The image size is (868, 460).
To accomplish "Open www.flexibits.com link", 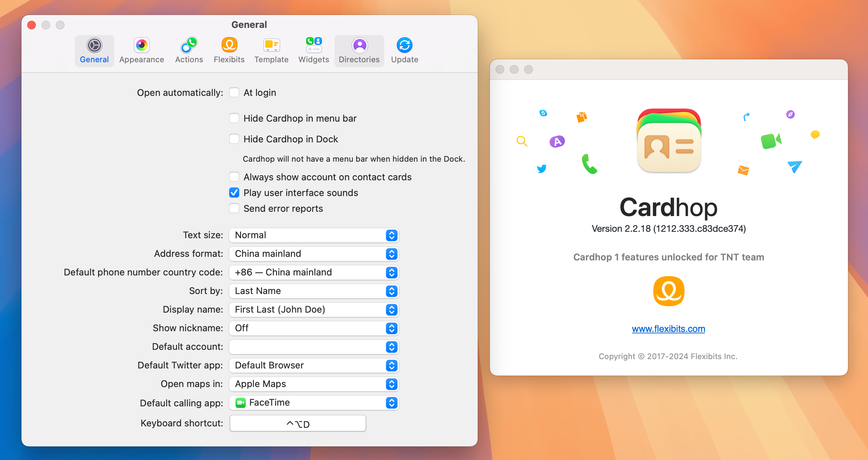I will 668,329.
